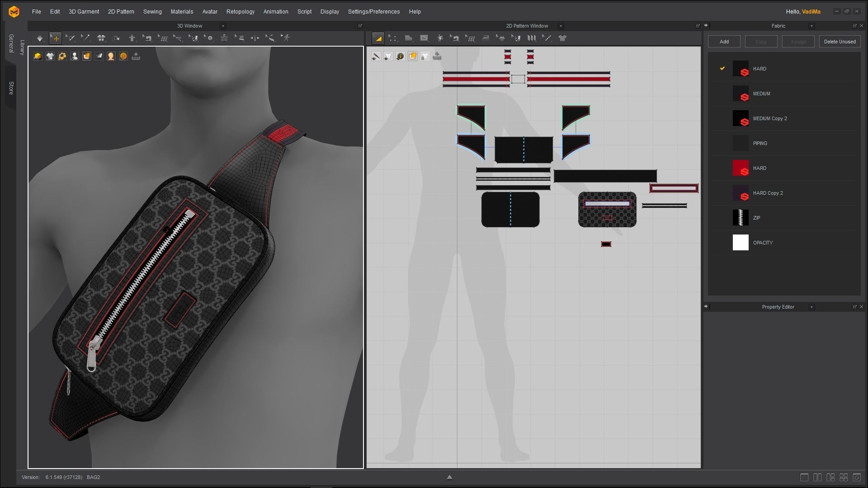This screenshot has width=868, height=488.
Task: Toggle the default fabric checkmark on HARD
Action: (x=722, y=69)
